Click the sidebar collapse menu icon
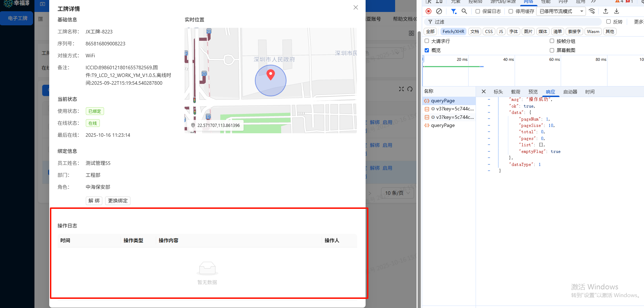 point(40,19)
